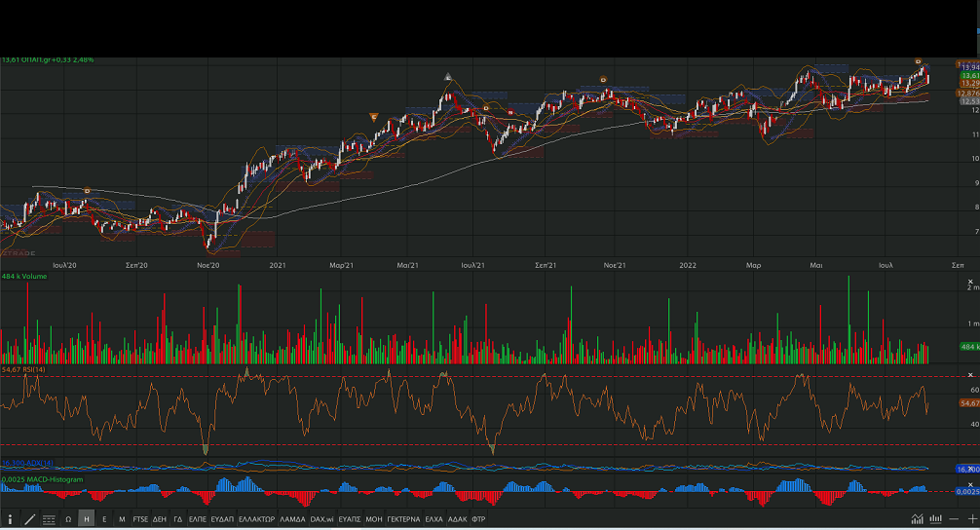
Task: Click the 12,876 price axis tag
Action: 968,94
